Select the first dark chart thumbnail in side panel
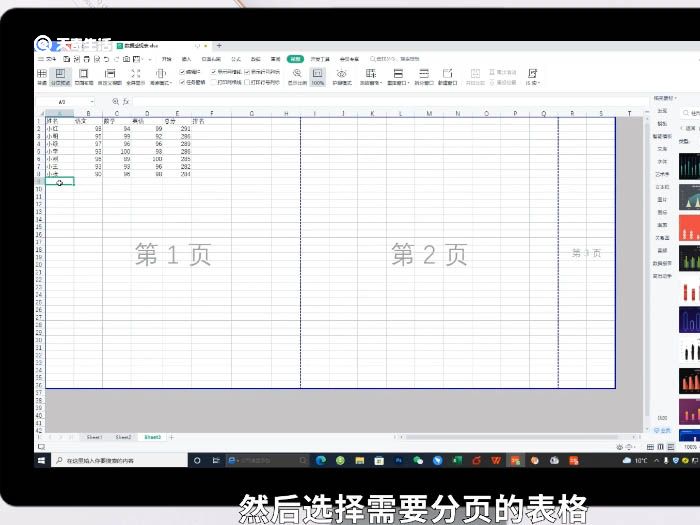The height and width of the screenshot is (525, 700). pyautogui.click(x=689, y=167)
